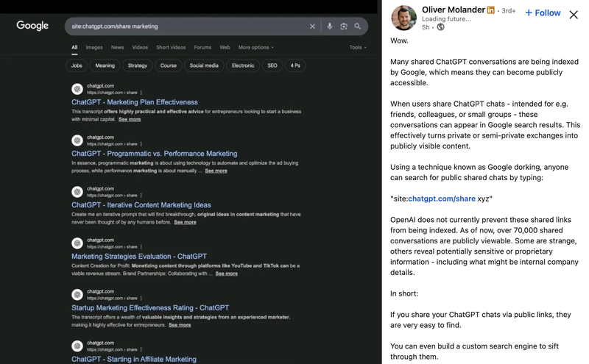Submit search with magnifying glass icon

coord(358,26)
